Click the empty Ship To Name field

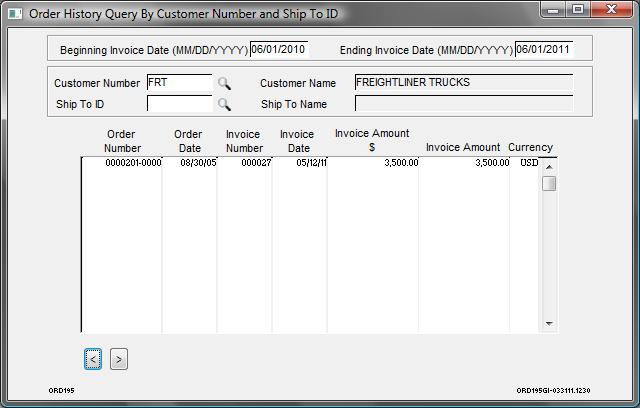click(x=464, y=104)
